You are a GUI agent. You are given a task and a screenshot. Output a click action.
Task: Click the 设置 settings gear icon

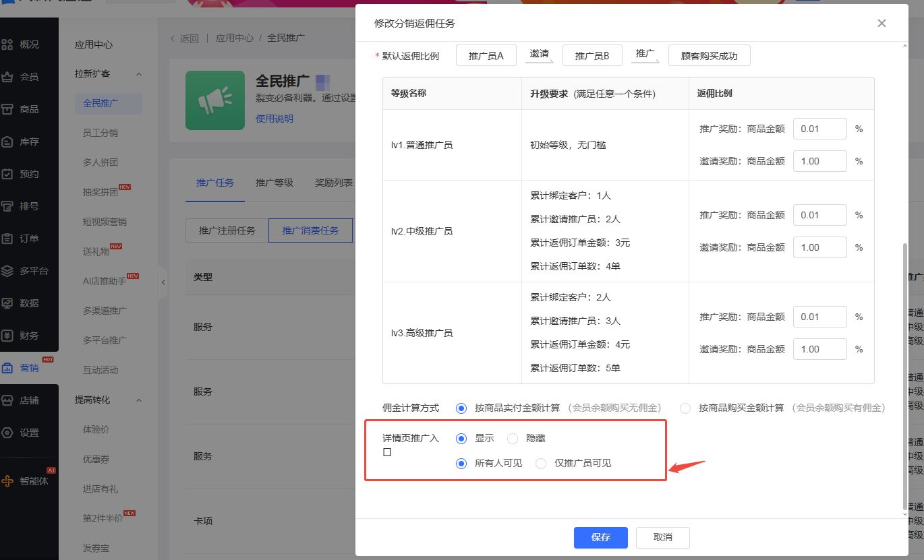click(x=7, y=433)
